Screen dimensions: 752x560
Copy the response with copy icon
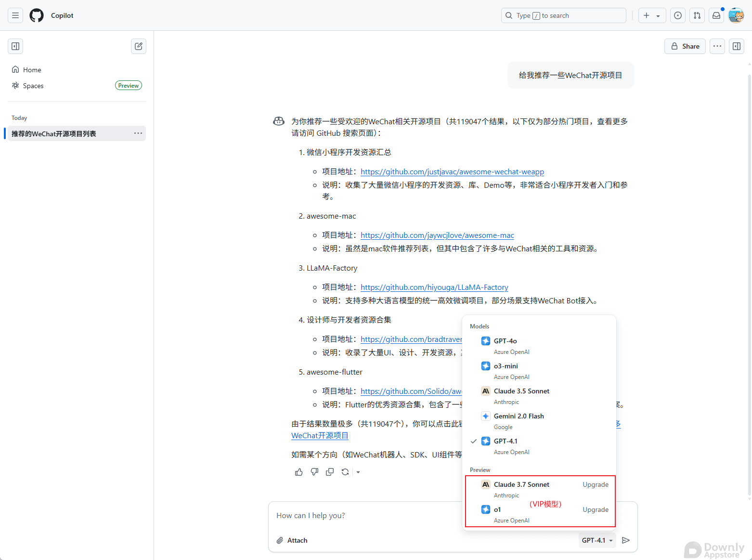pos(330,472)
